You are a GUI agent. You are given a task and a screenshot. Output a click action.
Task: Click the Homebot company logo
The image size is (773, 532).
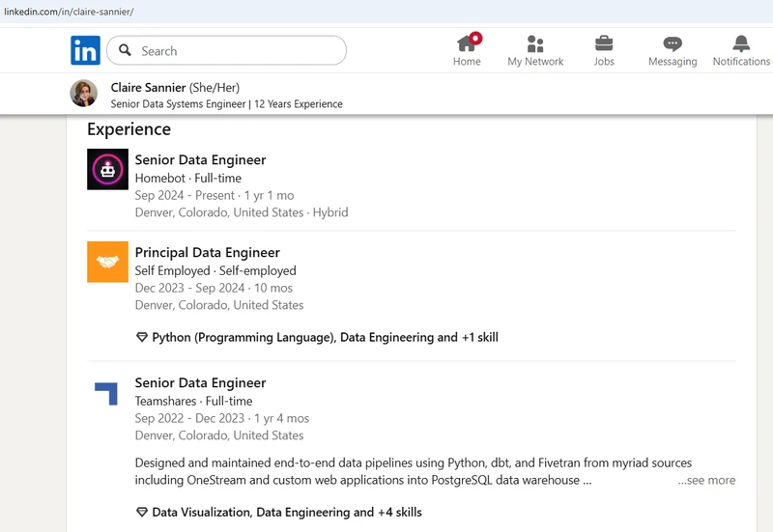pos(107,169)
